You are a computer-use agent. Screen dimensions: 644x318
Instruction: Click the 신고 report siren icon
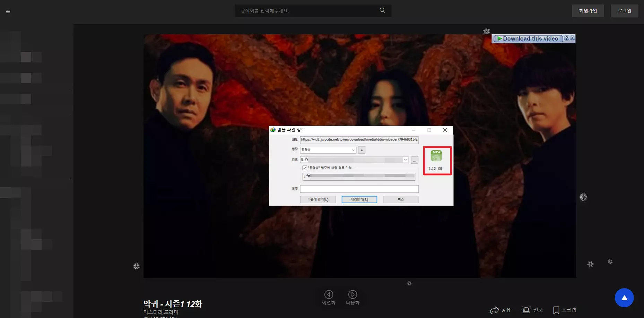tap(526, 310)
